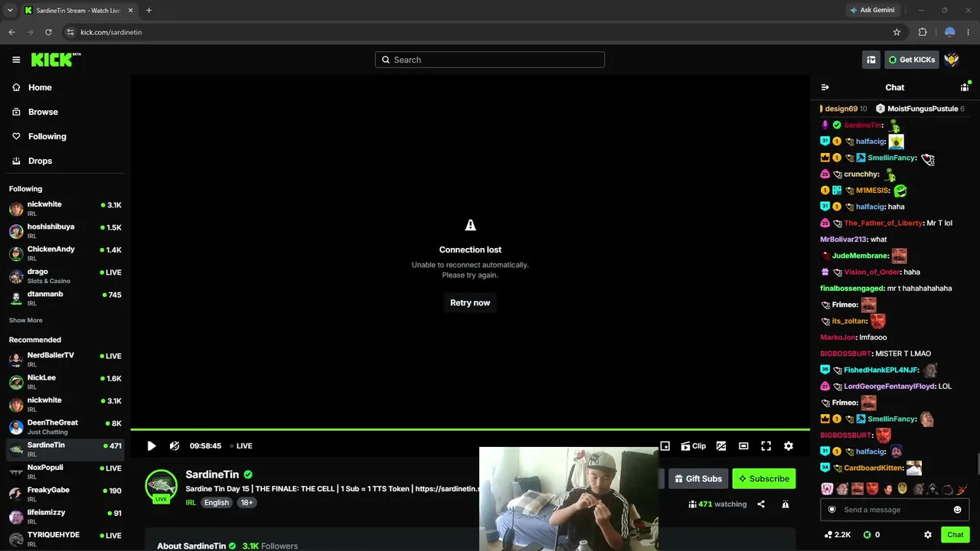Image resolution: width=980 pixels, height=551 pixels.
Task: Open chat settings gear
Action: [x=928, y=535]
